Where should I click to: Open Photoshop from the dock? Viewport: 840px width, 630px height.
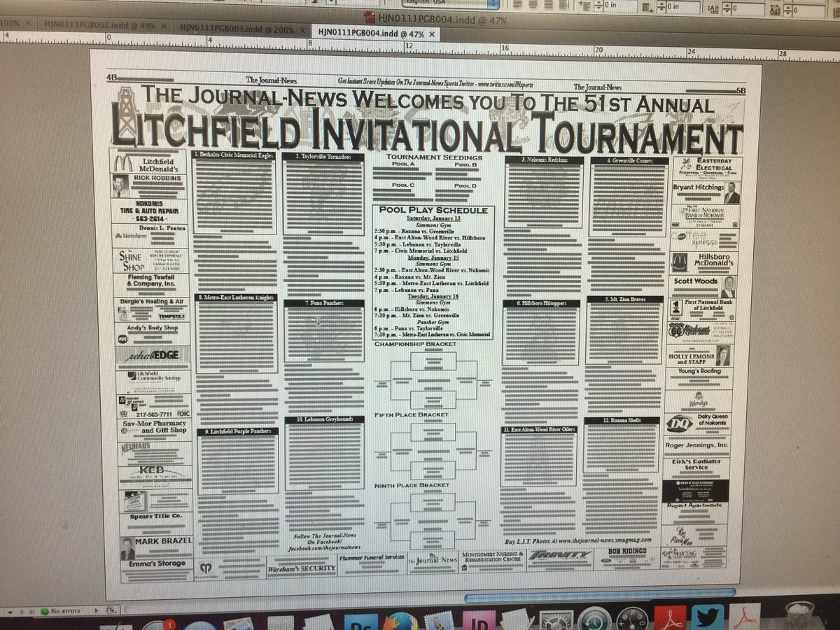click(360, 620)
